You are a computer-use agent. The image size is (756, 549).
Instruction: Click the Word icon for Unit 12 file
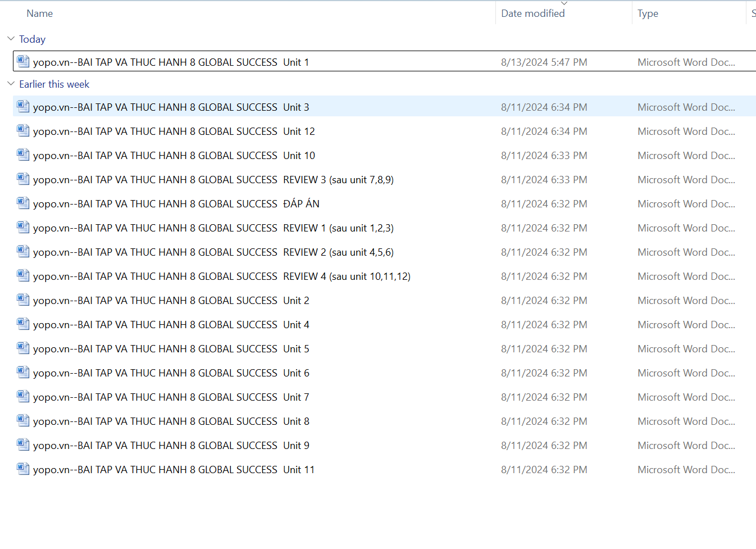pyautogui.click(x=23, y=130)
